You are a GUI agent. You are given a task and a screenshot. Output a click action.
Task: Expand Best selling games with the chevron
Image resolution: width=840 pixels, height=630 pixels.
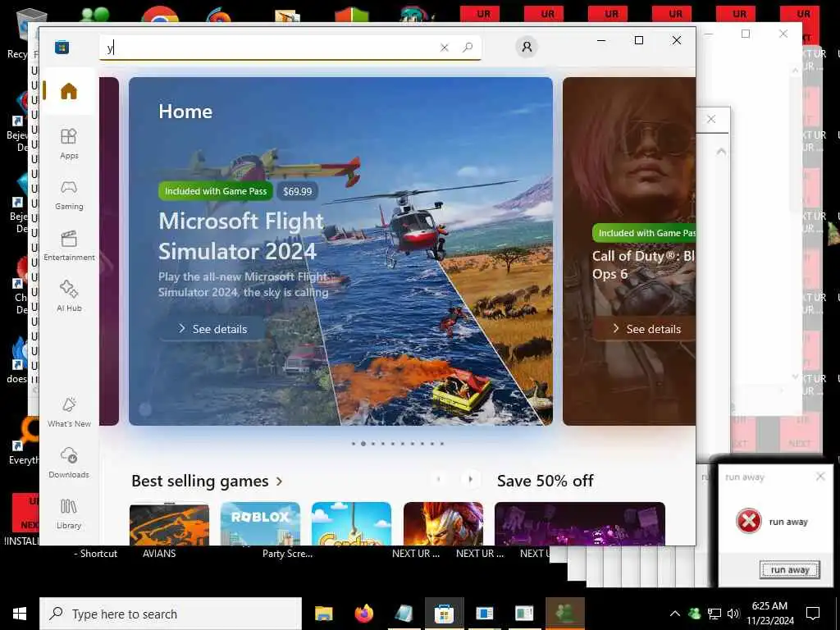coord(279,481)
